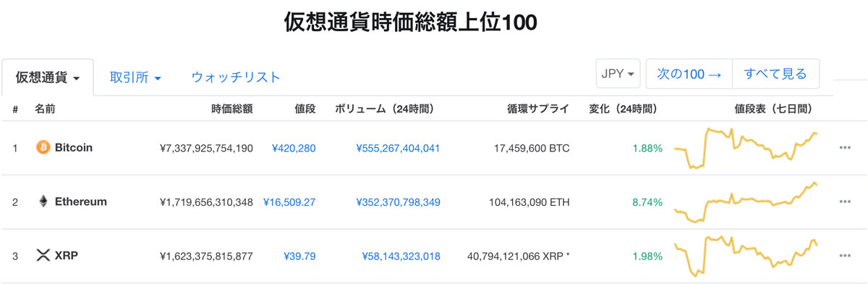Switch to the ウォッチリスト tab

click(236, 77)
